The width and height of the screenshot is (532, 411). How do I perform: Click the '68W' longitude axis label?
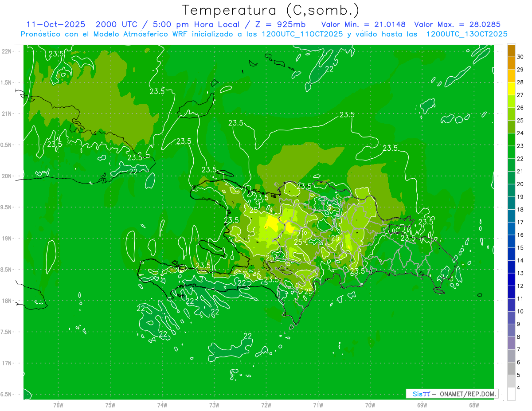tap(473, 405)
